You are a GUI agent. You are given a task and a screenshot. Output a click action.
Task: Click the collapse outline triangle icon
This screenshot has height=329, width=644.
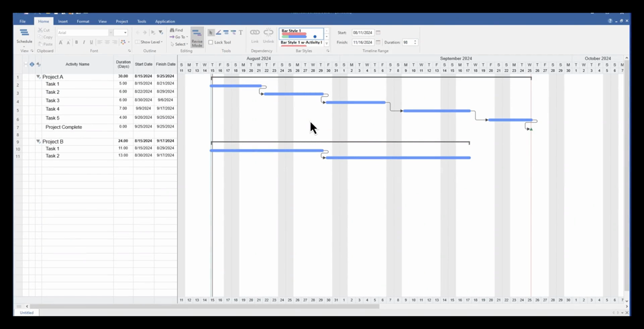click(160, 32)
